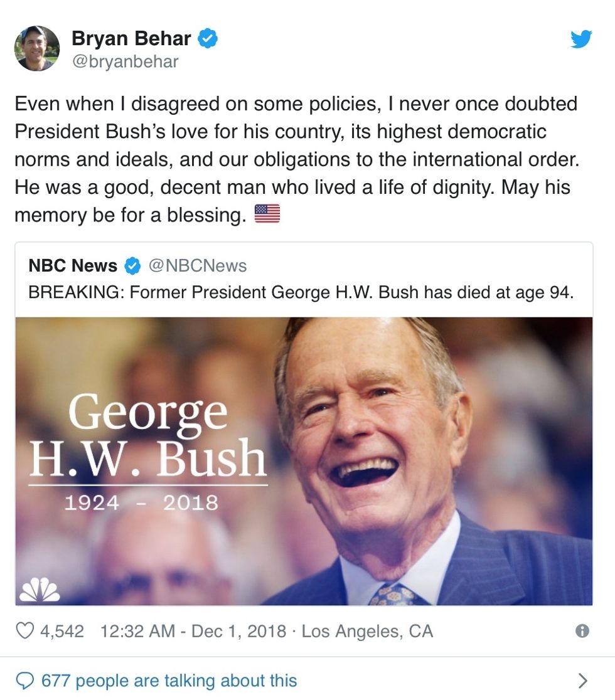Click the NBC News verified badge
Viewport: 615px width, 700px height.
point(132,266)
